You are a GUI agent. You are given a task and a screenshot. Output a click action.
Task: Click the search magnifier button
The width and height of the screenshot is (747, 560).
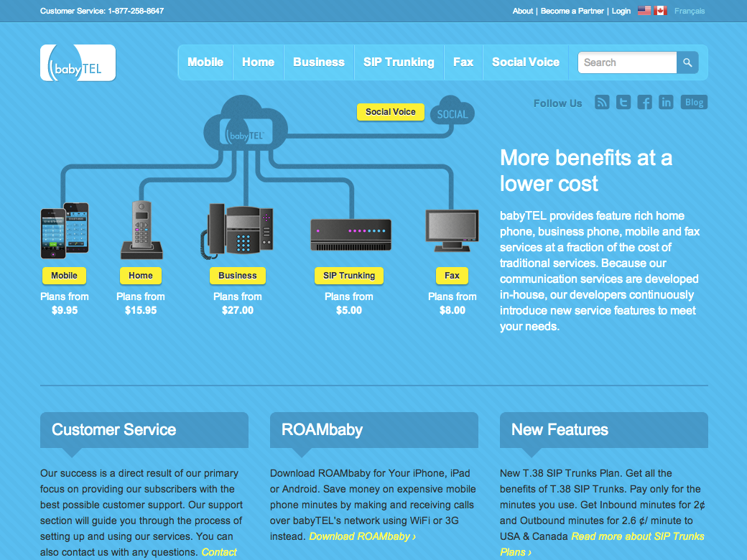coord(687,62)
